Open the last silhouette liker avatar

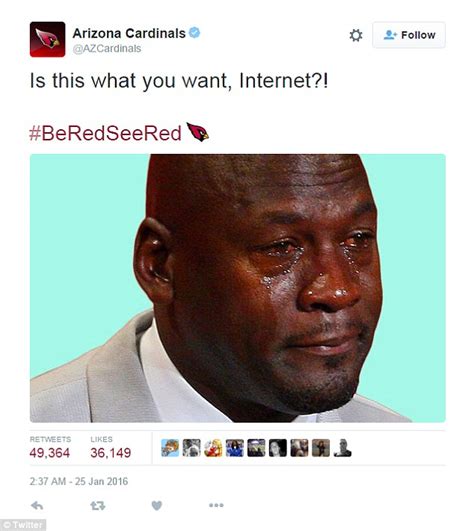tap(342, 448)
